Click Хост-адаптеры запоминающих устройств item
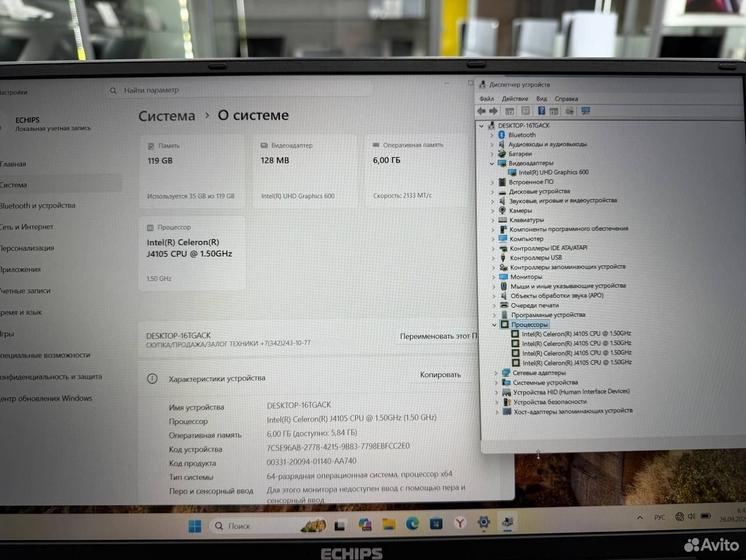Screen dimensions: 746x560 (x=573, y=411)
